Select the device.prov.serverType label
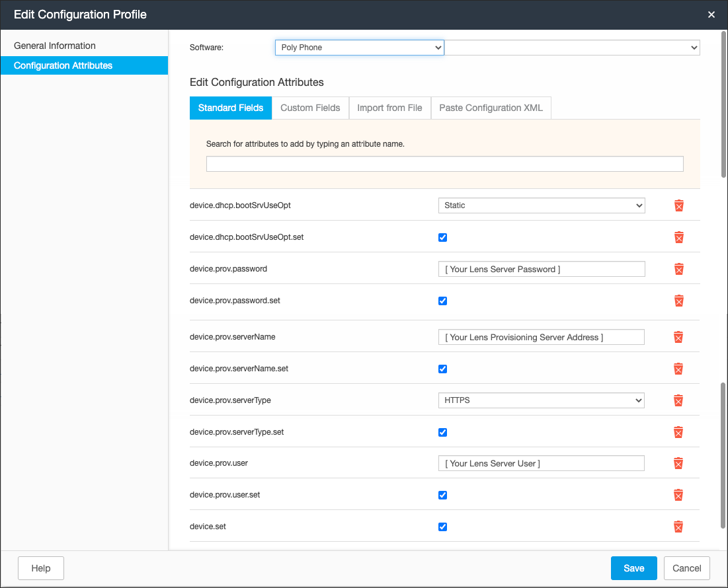Viewport: 728px width, 588px height. click(230, 400)
